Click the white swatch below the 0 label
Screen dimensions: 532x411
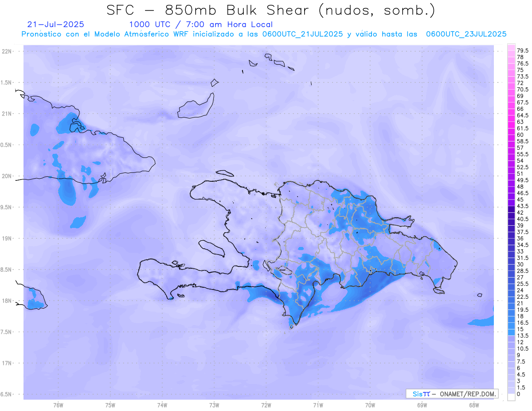(511, 397)
